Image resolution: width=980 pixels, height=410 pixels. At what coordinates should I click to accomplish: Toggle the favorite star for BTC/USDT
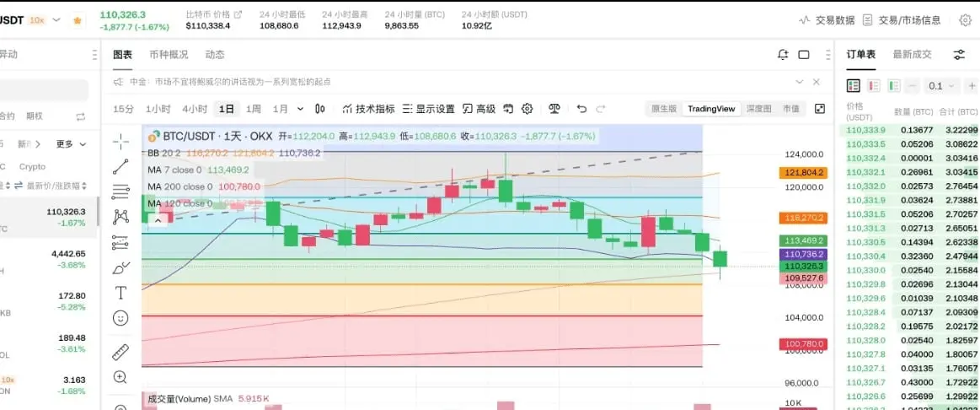pyautogui.click(x=78, y=20)
